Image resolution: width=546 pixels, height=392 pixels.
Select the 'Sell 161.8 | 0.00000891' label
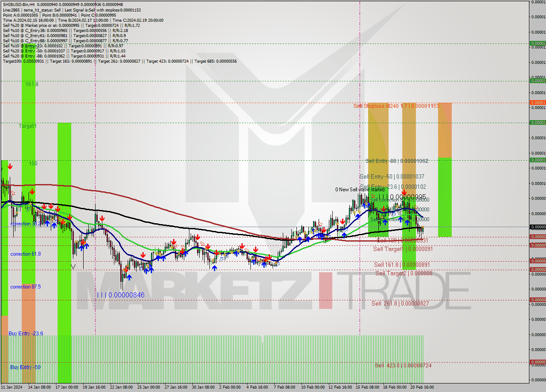coord(402,265)
